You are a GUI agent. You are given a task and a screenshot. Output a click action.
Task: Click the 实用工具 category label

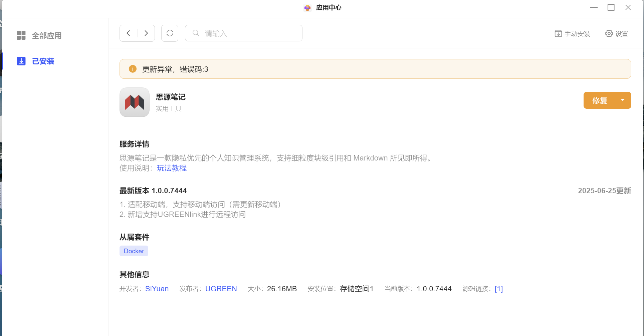[169, 108]
